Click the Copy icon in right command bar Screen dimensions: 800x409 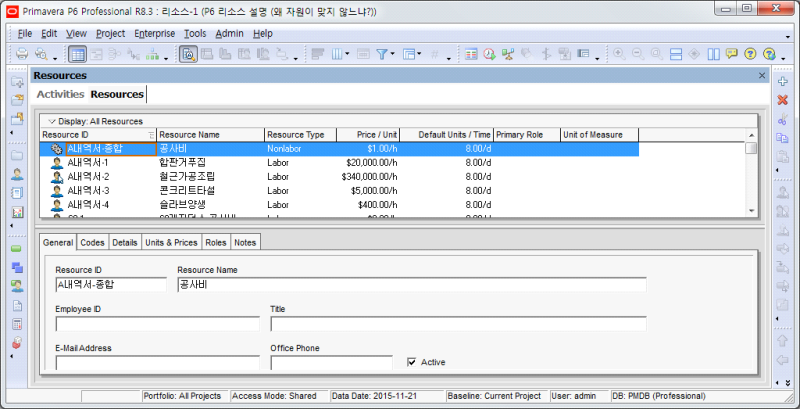tap(782, 138)
